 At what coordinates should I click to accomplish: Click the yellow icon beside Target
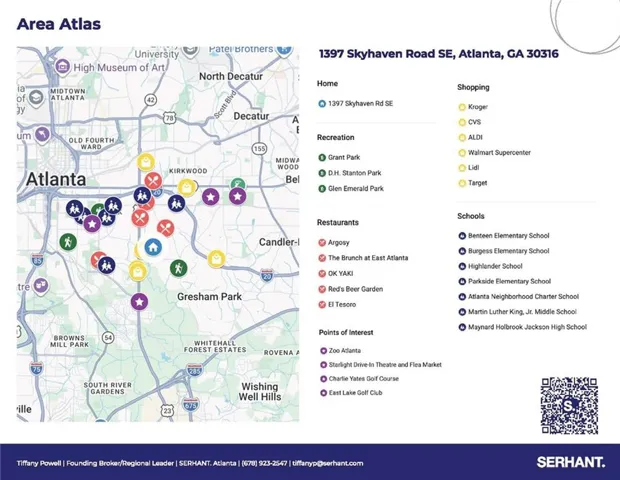[462, 183]
